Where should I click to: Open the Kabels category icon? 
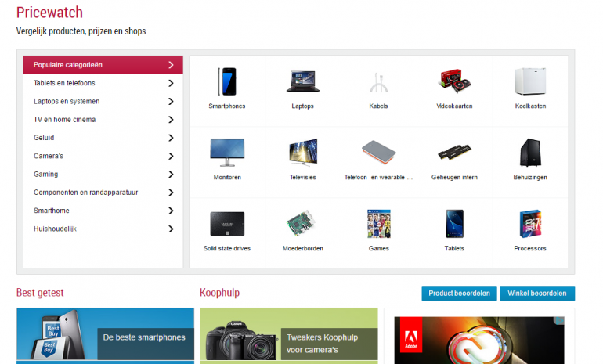(379, 83)
